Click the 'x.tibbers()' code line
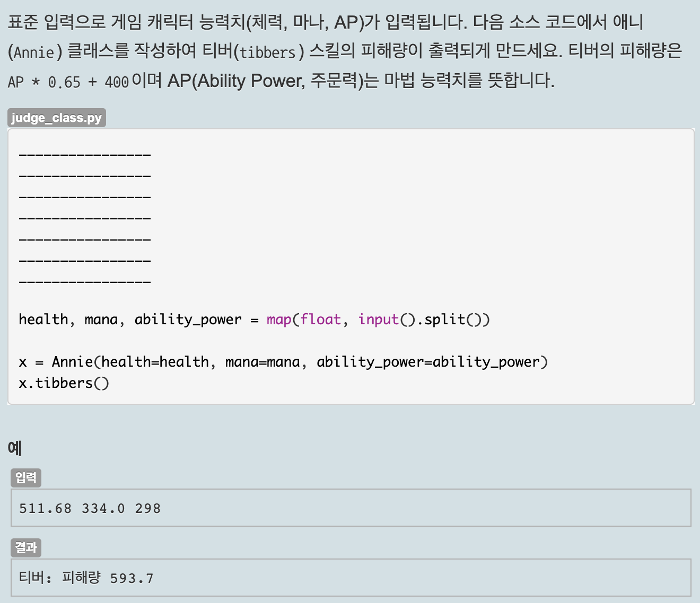This screenshot has height=603, width=700. pyautogui.click(x=64, y=383)
